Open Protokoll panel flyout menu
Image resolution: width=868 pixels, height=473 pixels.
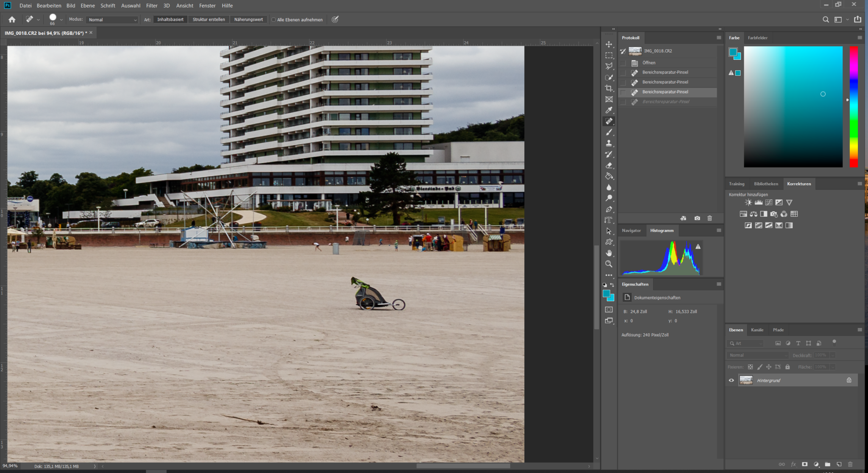[719, 38]
